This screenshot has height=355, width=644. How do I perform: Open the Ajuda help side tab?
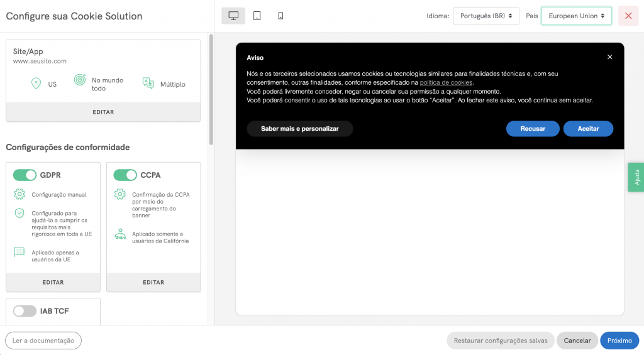tap(636, 177)
